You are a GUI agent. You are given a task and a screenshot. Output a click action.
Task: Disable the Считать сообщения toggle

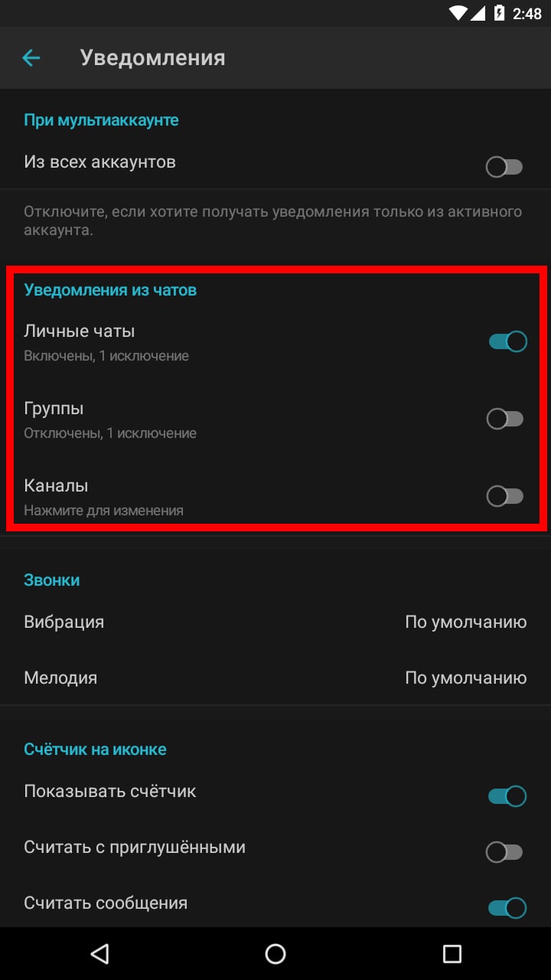coord(507,908)
